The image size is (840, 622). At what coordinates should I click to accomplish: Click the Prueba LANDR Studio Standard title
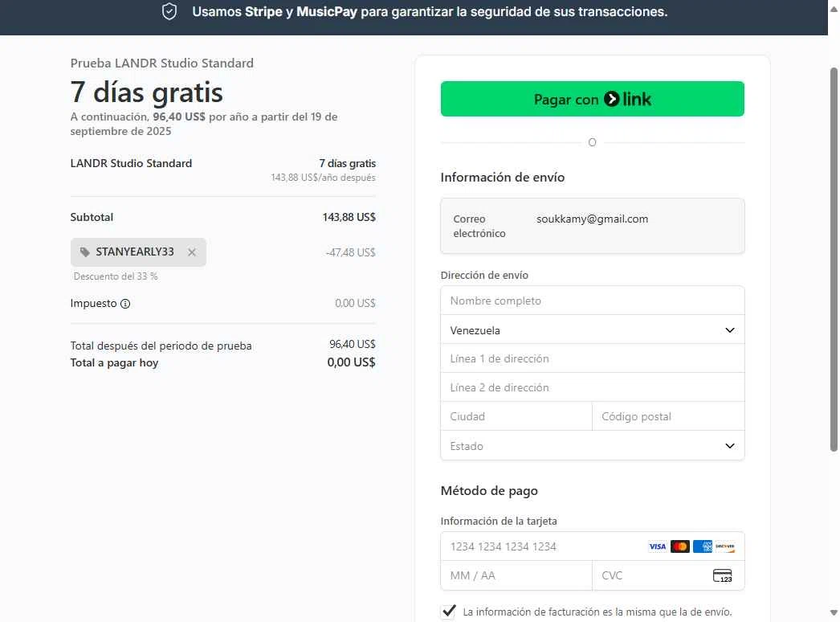[x=161, y=63]
